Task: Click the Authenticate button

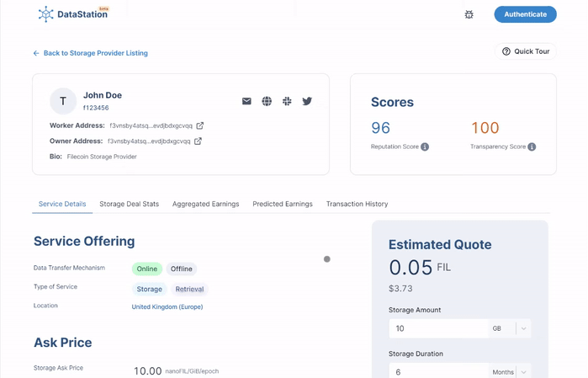Action: pyautogui.click(x=525, y=14)
